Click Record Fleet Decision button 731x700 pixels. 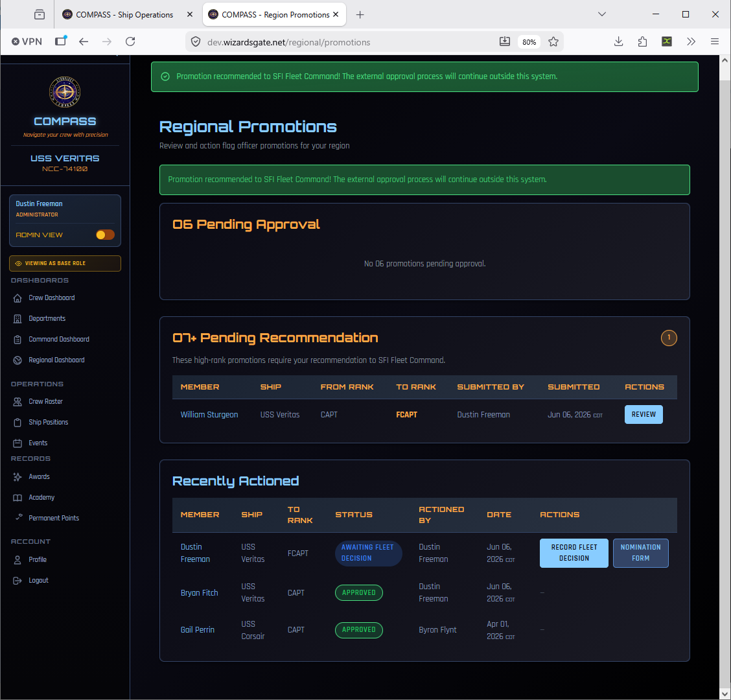coord(574,553)
